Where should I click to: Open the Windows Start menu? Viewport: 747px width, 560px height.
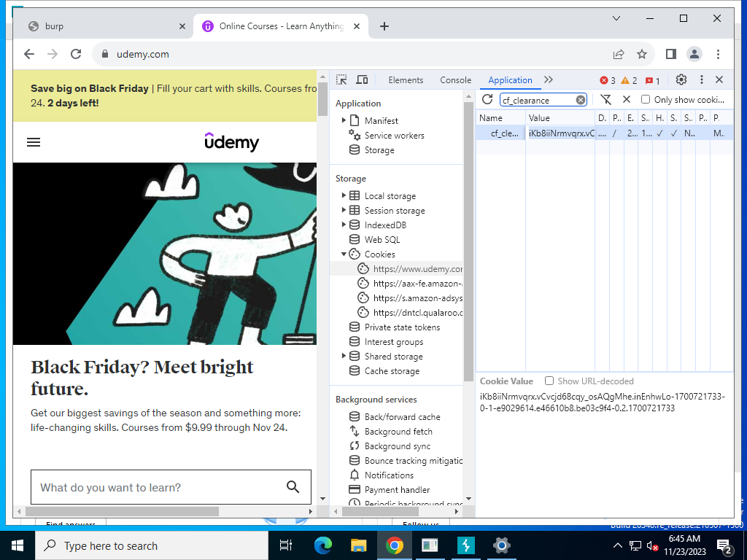(x=18, y=545)
